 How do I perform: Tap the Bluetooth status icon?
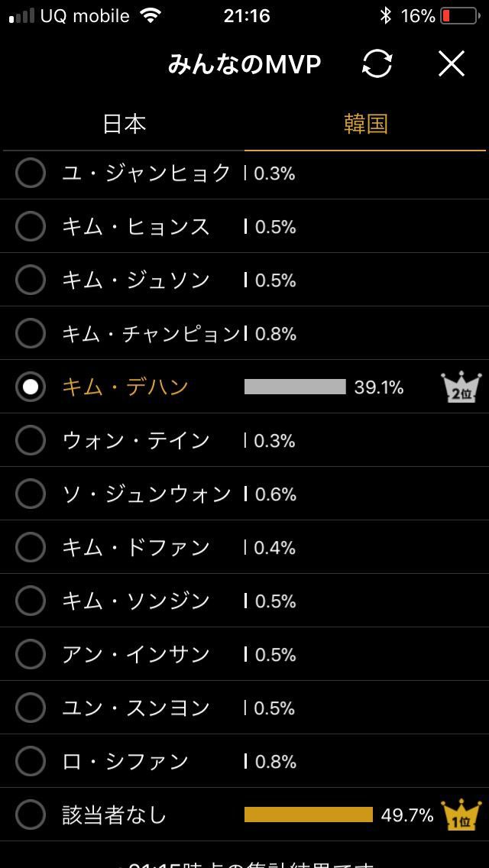pyautogui.click(x=386, y=16)
